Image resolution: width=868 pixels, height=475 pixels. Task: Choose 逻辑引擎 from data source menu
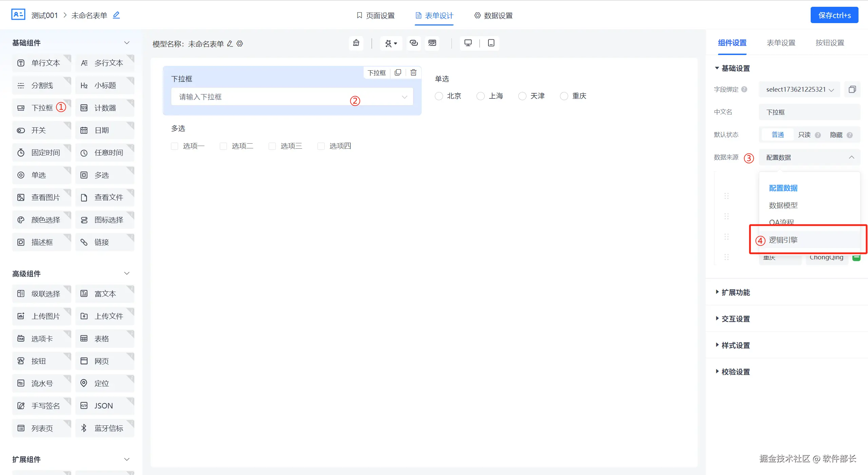pyautogui.click(x=783, y=240)
